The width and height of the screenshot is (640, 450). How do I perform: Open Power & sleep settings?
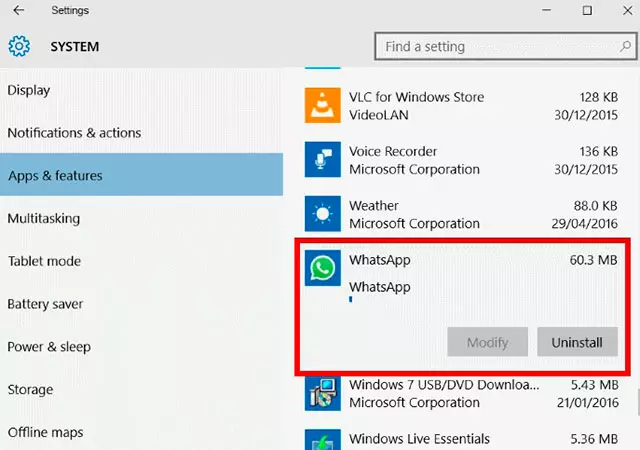coord(141,347)
